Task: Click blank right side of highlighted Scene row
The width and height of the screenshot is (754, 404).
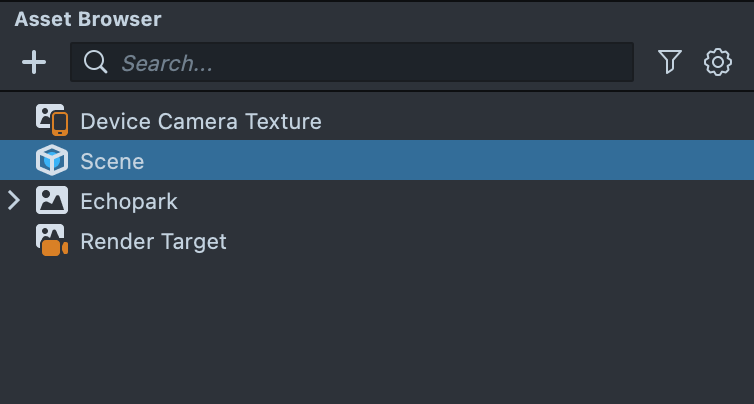Action: pos(500,161)
